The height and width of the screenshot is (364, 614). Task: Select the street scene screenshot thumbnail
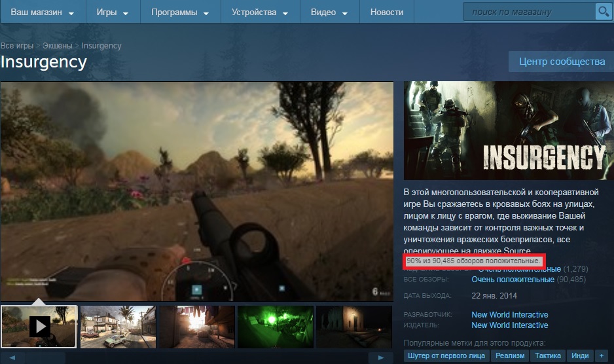pos(118,327)
